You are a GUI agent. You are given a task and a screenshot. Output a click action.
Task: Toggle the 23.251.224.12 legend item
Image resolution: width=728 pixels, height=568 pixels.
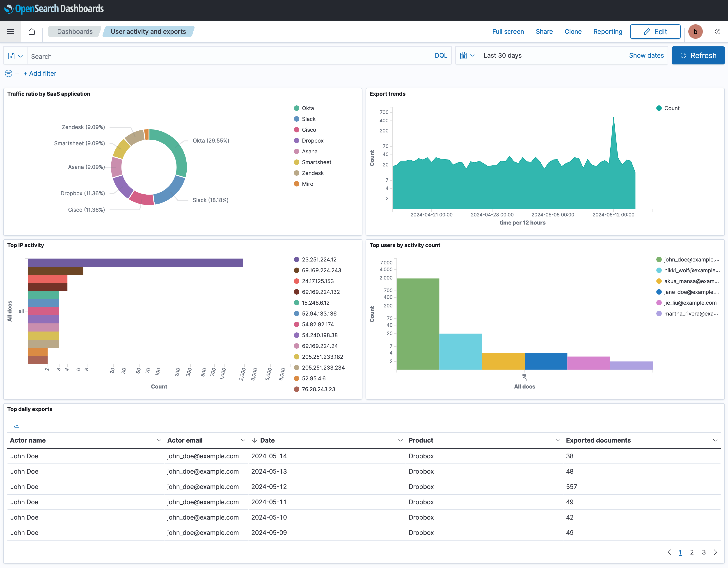point(319,259)
